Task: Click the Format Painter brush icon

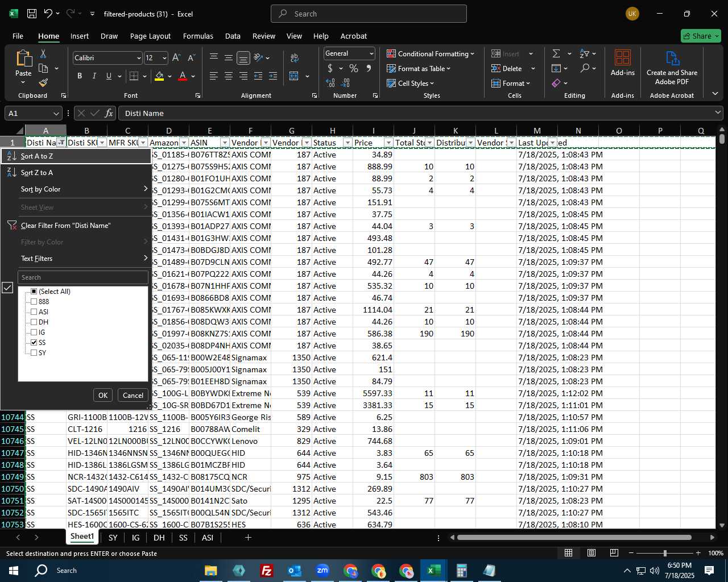Action: pyautogui.click(x=43, y=82)
